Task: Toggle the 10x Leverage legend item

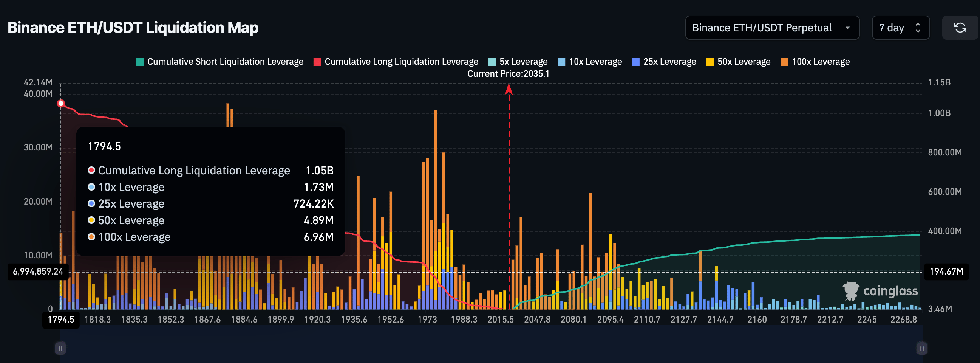Action: tap(590, 62)
